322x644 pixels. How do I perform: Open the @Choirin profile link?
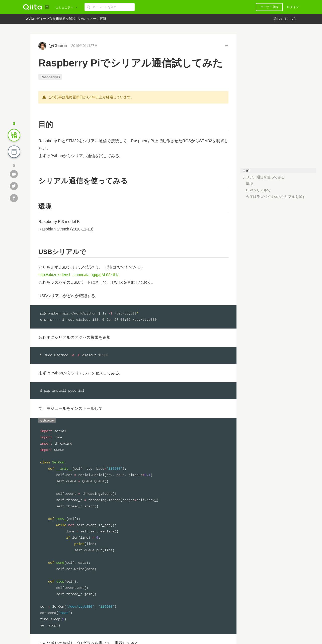(x=58, y=46)
